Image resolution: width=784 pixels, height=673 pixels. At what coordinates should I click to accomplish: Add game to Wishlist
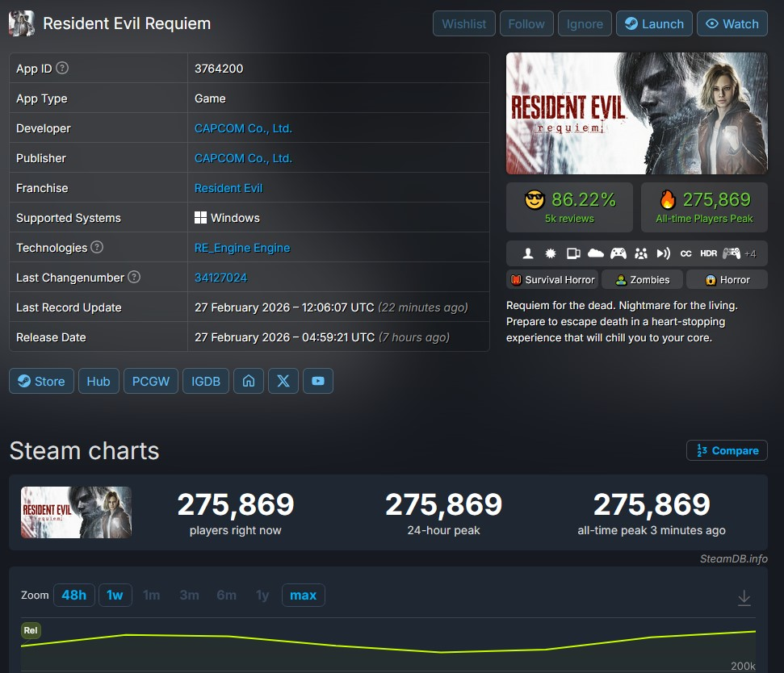pyautogui.click(x=464, y=23)
